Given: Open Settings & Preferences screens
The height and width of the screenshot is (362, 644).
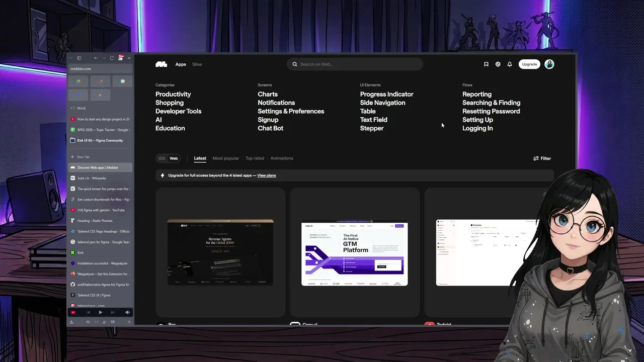Looking at the screenshot, I should coord(291,111).
